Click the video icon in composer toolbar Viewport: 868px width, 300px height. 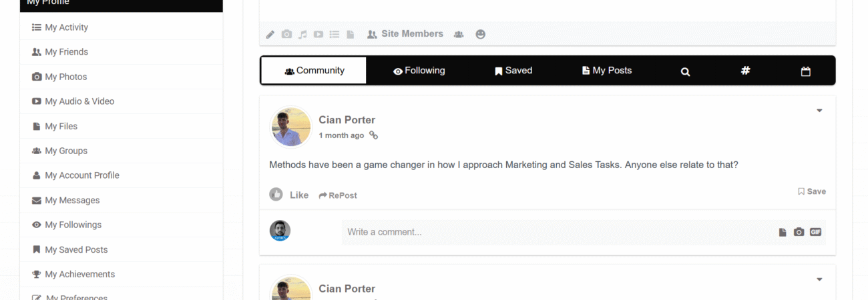pyautogui.click(x=318, y=34)
